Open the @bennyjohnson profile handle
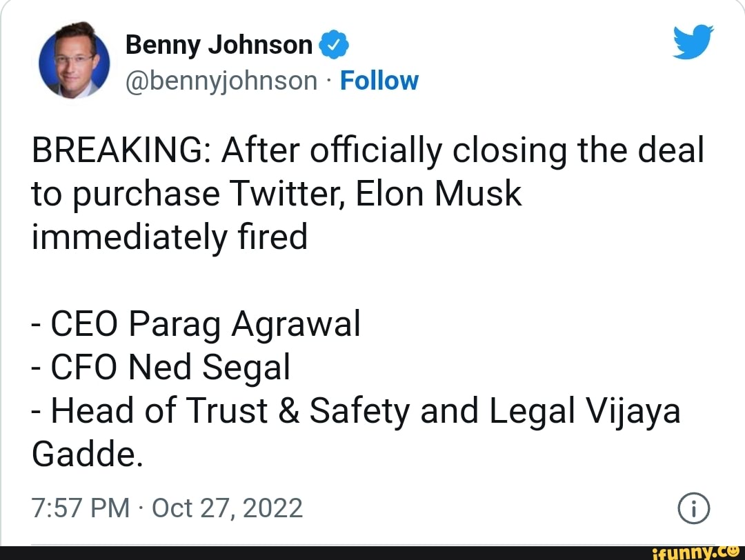Screen dimensions: 745x560 pos(221,80)
